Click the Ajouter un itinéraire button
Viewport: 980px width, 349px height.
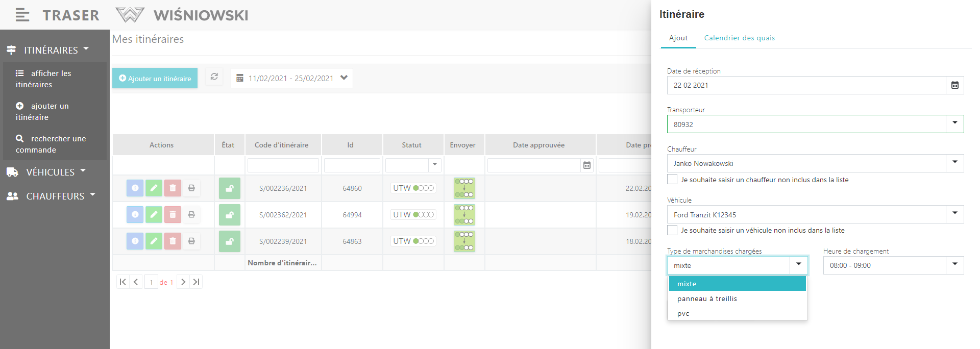click(155, 78)
